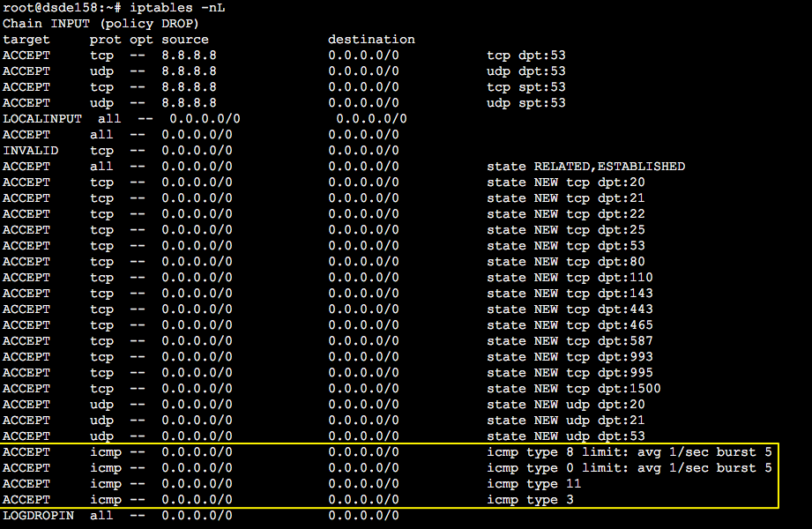Click 'udp' protocol in 'state NEW udp dpt:21' row
Image resolution: width=812 pixels, height=529 pixels.
pos(101,421)
